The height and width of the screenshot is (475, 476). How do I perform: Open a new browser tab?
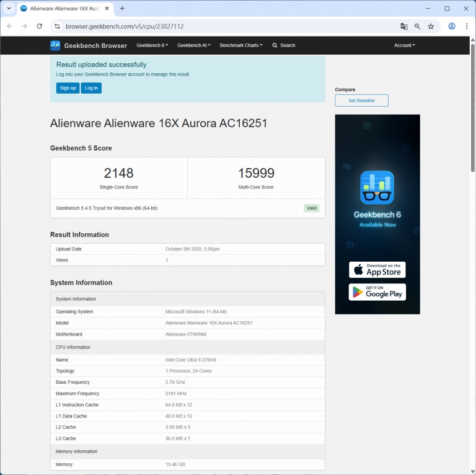pyautogui.click(x=122, y=9)
